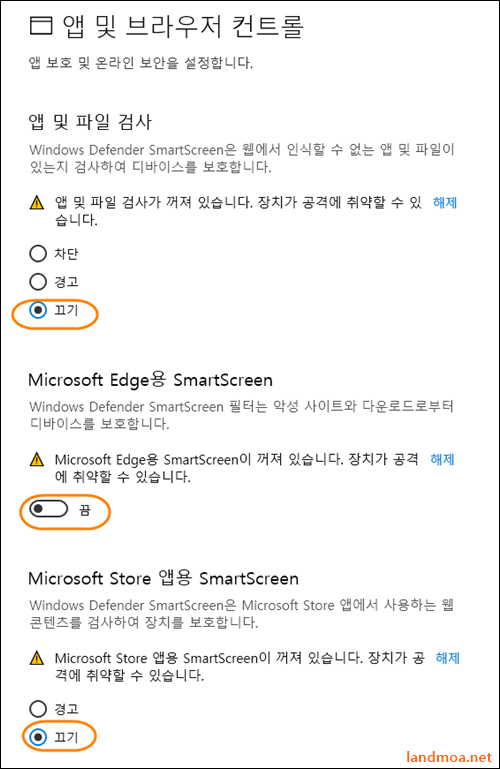This screenshot has height=769, width=500.
Task: Click the app & browser control window icon
Action: [41, 26]
